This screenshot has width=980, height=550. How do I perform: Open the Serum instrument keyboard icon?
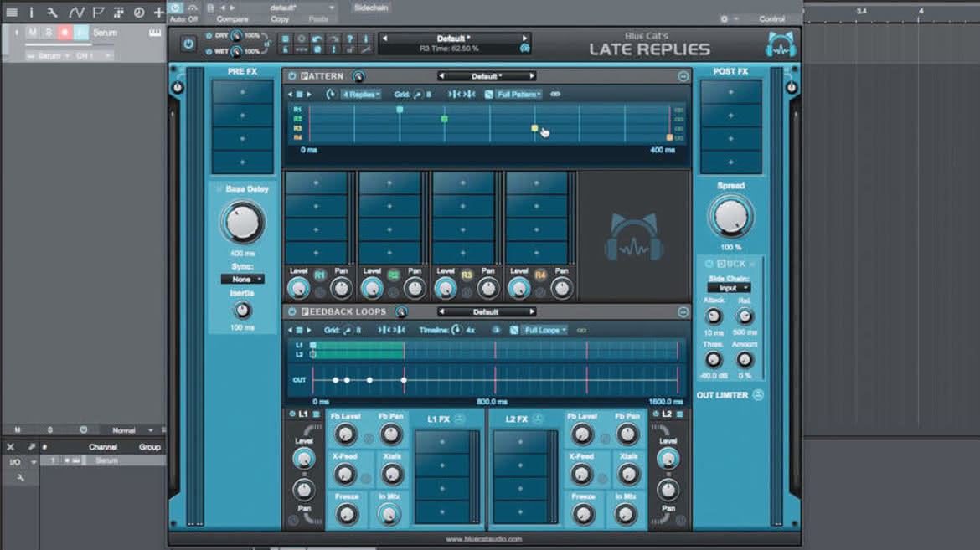(x=154, y=33)
